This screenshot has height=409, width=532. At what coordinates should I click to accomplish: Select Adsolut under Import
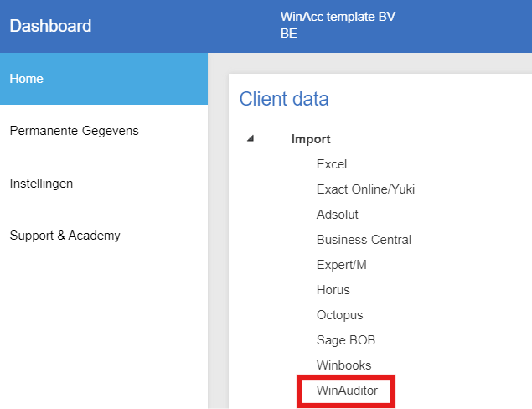(x=338, y=215)
